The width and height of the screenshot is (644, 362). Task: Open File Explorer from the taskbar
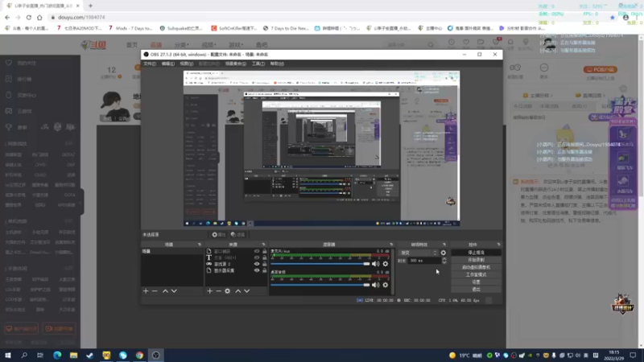pos(73,356)
